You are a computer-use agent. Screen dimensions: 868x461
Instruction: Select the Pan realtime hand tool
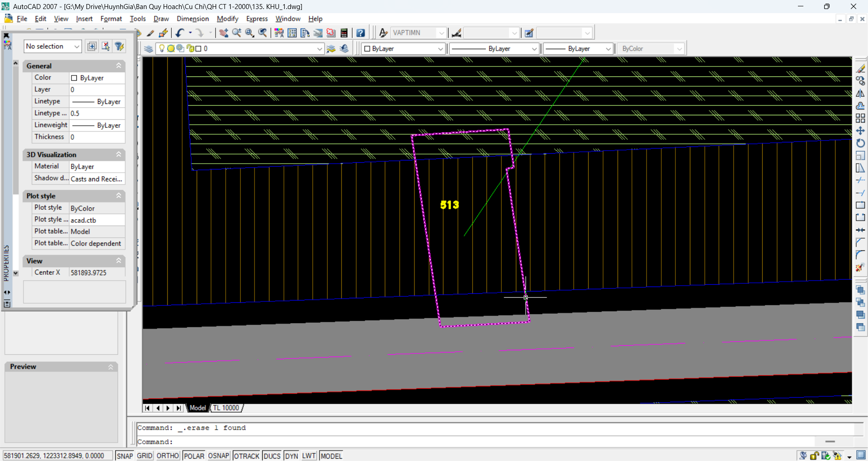pos(223,33)
